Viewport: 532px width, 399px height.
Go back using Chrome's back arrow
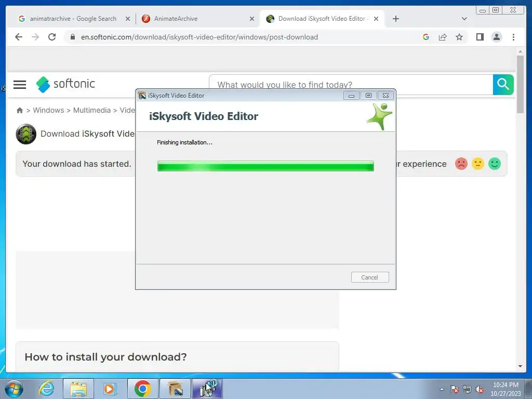[19, 37]
